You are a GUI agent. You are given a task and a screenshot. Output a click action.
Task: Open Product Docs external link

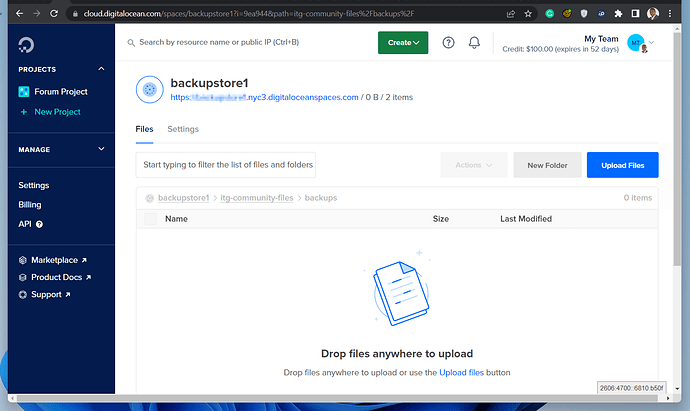tap(61, 277)
